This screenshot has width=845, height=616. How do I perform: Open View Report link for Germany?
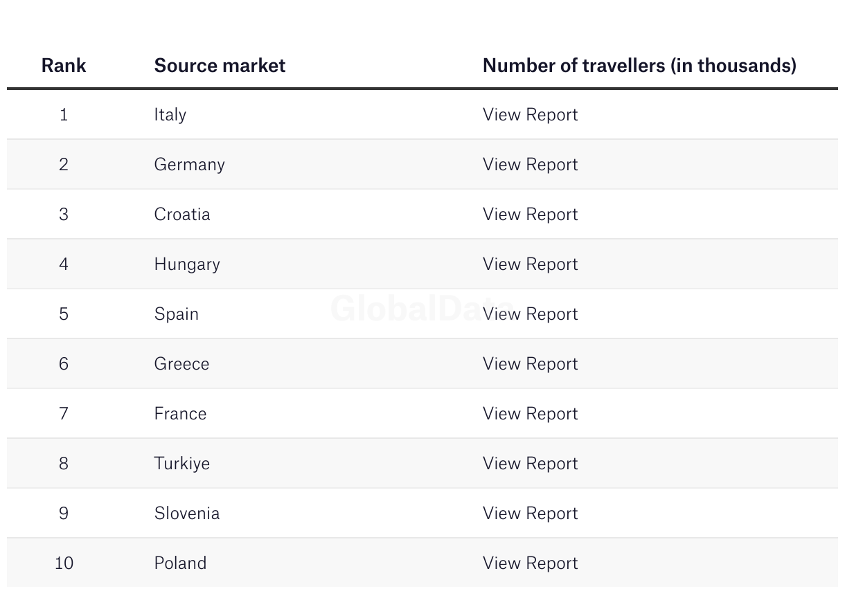(530, 165)
